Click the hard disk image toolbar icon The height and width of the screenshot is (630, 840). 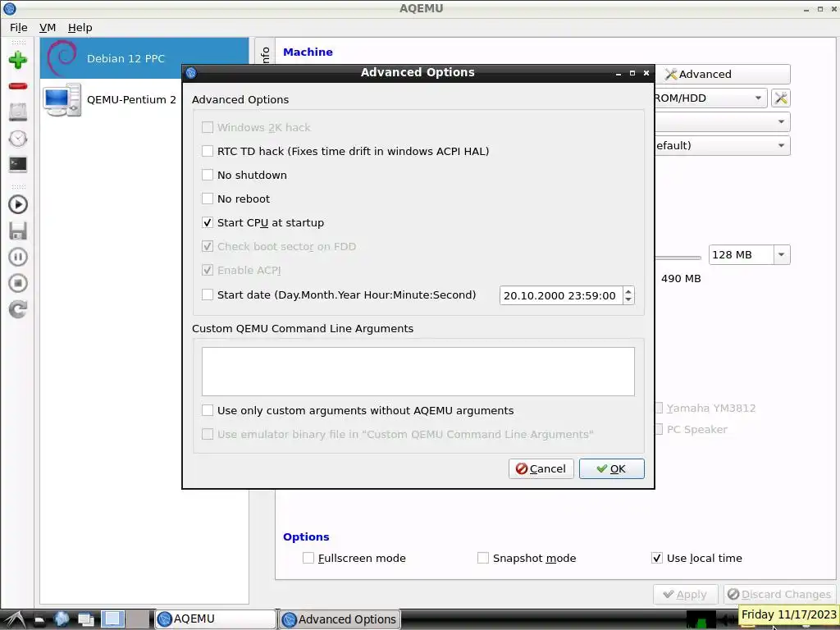tap(18, 112)
